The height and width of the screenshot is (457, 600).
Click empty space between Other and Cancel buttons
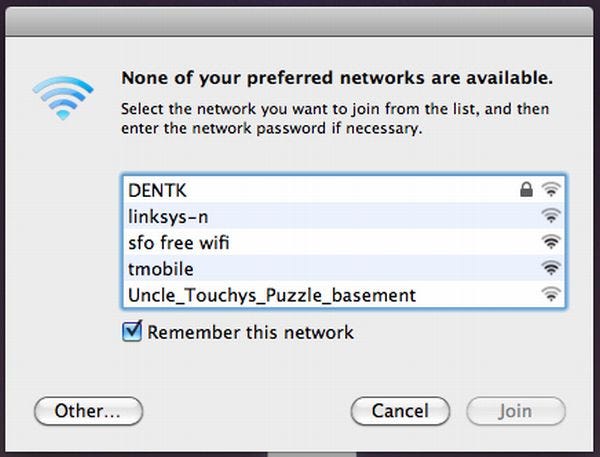pos(245,410)
